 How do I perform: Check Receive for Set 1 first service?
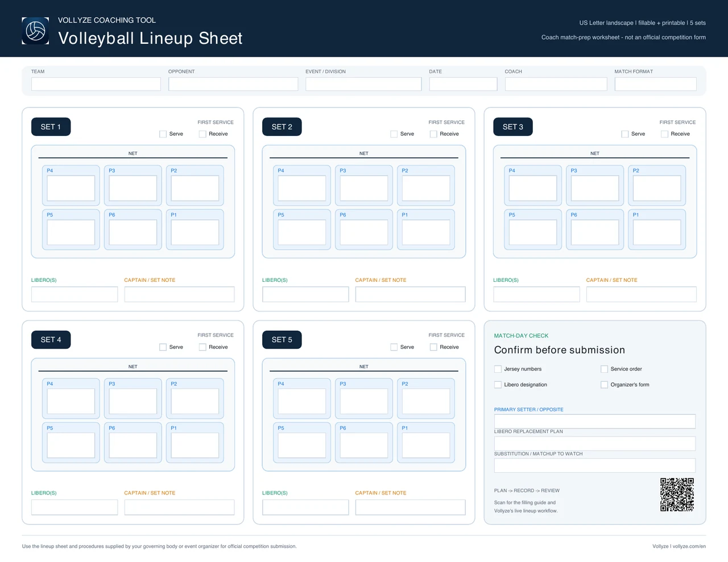point(202,134)
